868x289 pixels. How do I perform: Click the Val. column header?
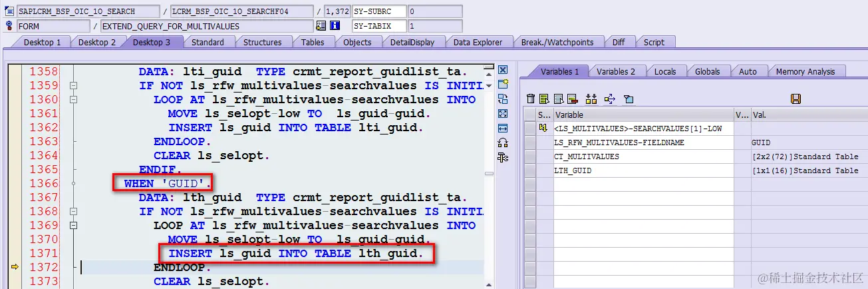[x=809, y=115]
